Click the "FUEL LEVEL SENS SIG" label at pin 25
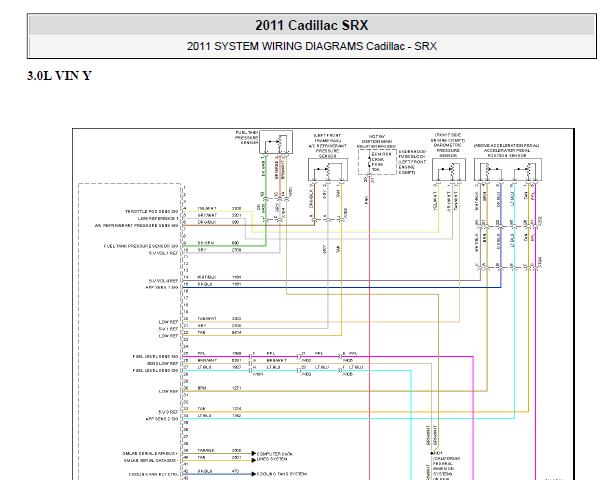 tap(155, 357)
